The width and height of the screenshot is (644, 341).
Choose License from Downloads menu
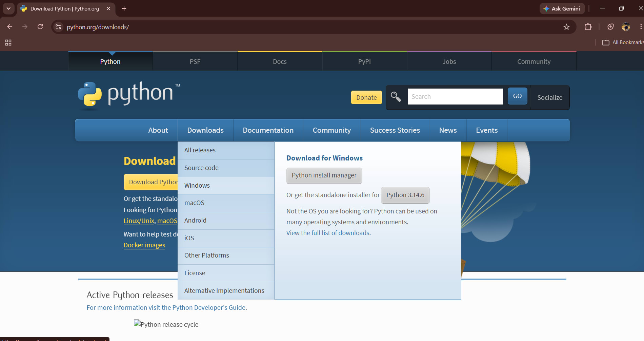226,273
